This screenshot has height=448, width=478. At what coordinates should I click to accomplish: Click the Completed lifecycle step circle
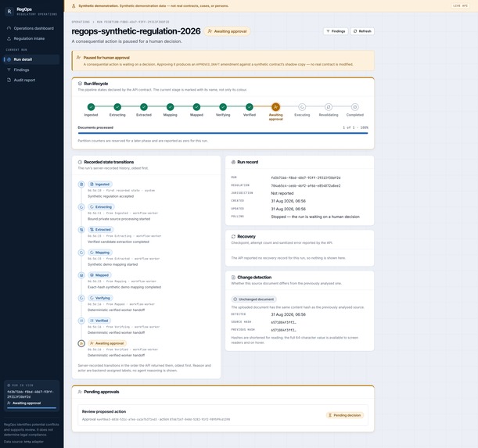(355, 107)
